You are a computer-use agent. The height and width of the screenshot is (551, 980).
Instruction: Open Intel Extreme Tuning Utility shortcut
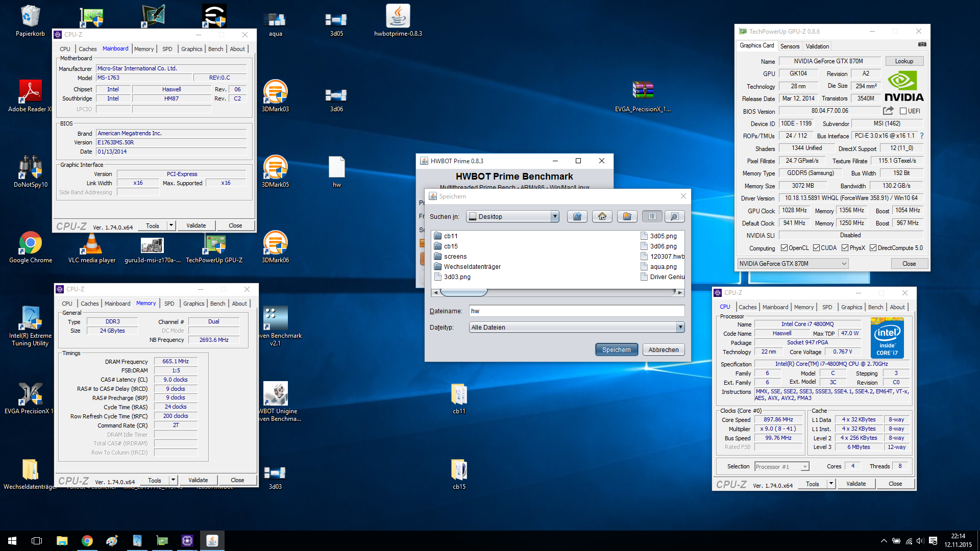30,327
